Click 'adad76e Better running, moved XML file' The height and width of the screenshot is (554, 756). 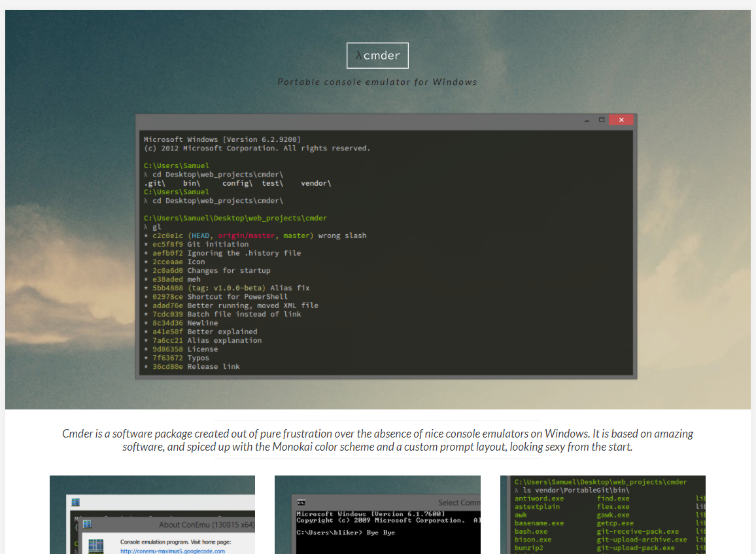pyautogui.click(x=231, y=305)
